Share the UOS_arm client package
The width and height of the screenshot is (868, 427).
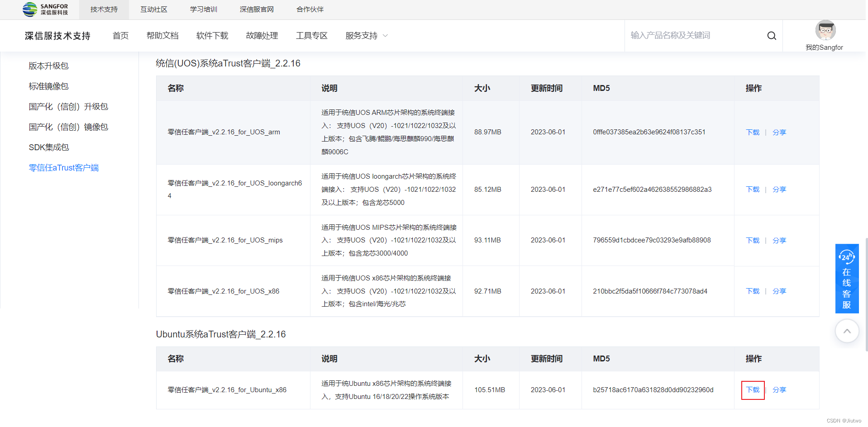point(779,133)
